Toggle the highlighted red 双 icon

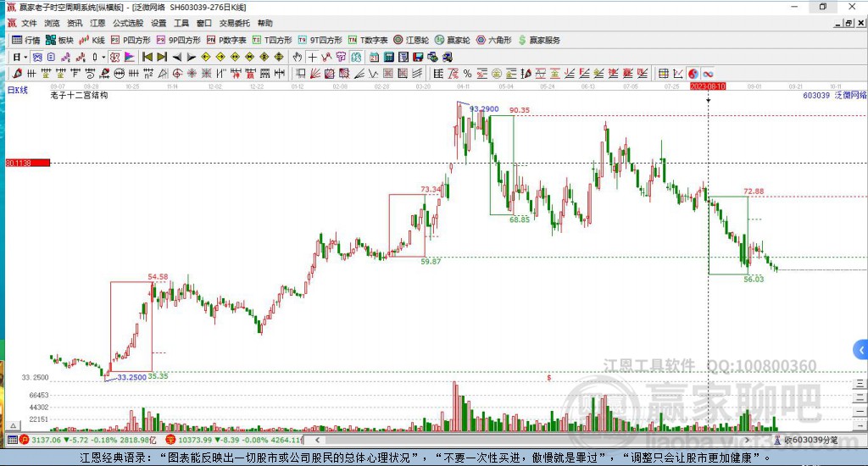114,57
